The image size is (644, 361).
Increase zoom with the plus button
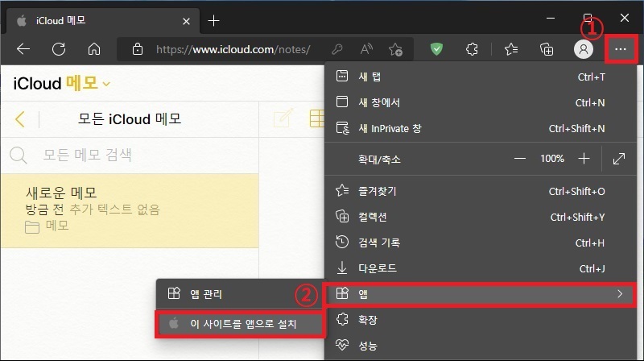tap(584, 158)
